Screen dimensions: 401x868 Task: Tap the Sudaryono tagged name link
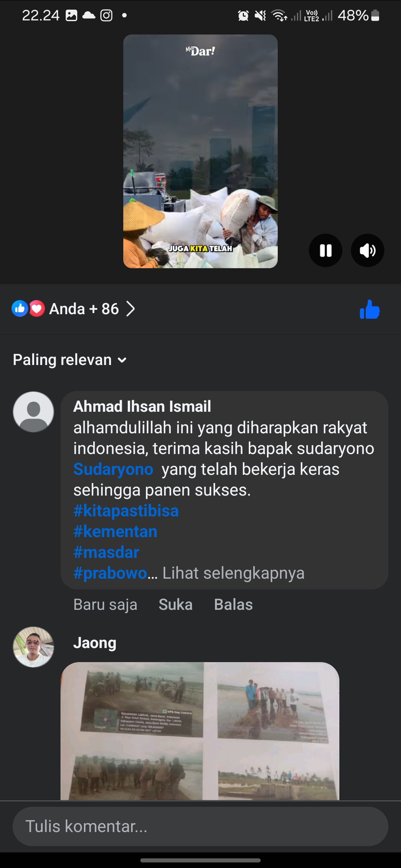pyautogui.click(x=113, y=469)
